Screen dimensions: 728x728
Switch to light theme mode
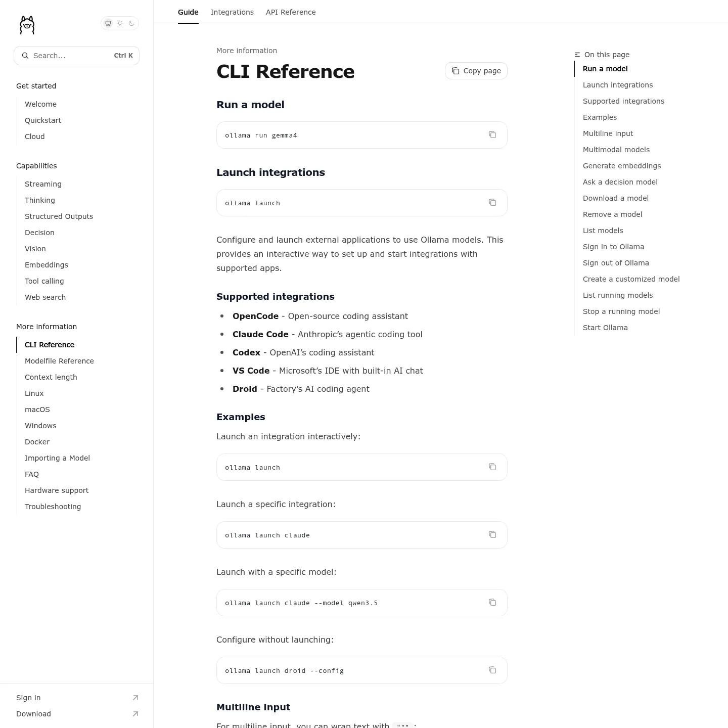coord(120,23)
